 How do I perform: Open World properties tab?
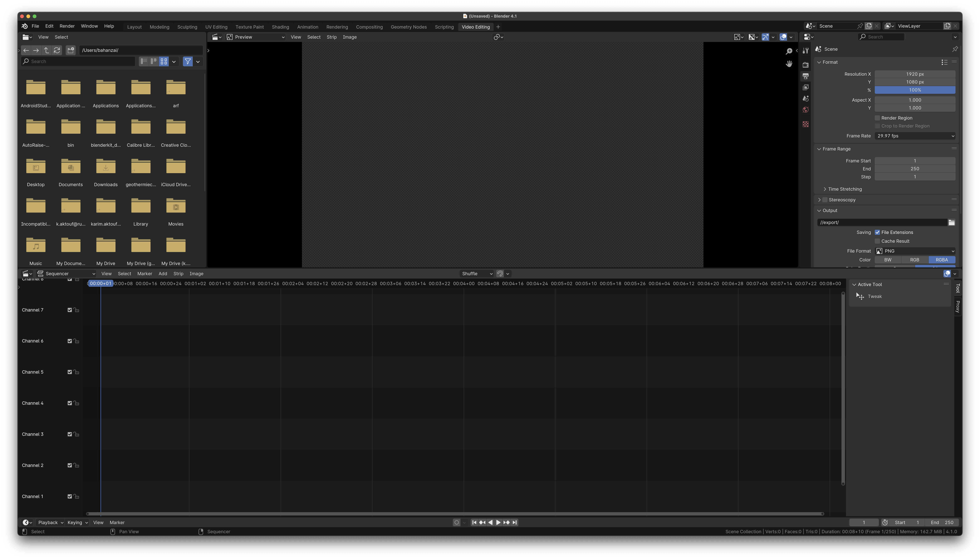pos(805,110)
